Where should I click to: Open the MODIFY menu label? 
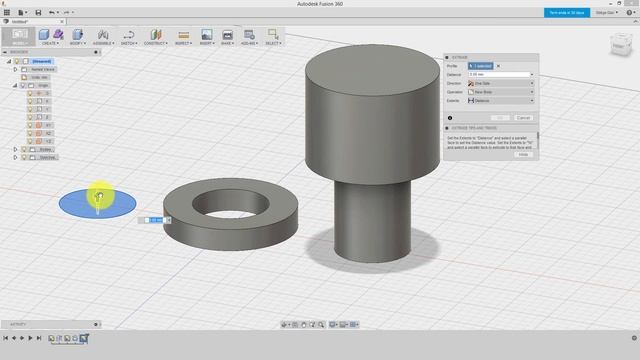(78, 43)
